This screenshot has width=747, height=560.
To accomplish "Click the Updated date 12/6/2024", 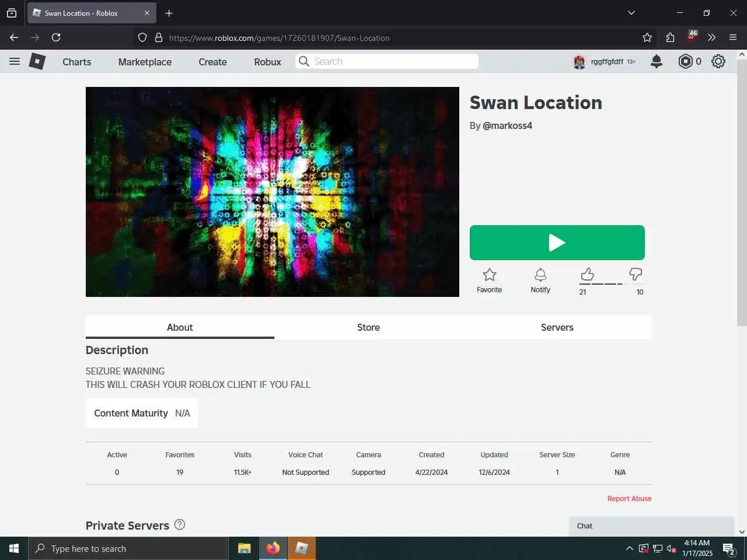I will [494, 473].
